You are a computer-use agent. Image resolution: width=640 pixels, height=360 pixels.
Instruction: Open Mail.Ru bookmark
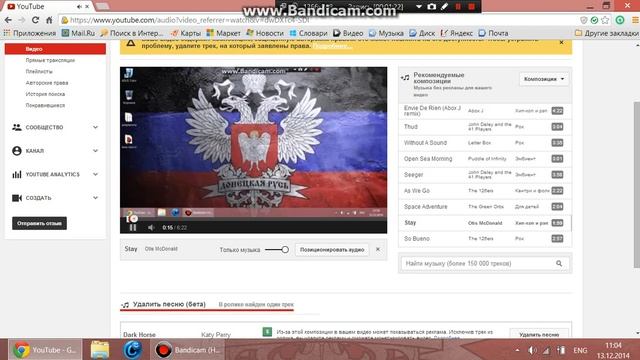coord(78,33)
